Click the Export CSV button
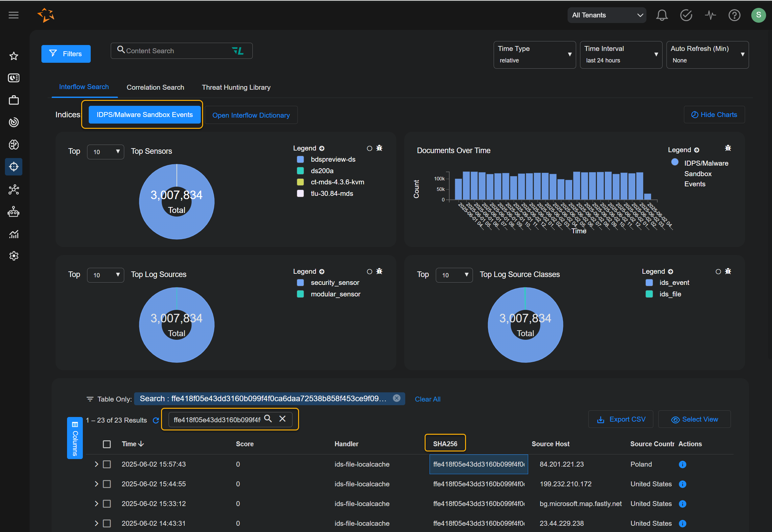Screen dimensions: 772x532 point(621,419)
